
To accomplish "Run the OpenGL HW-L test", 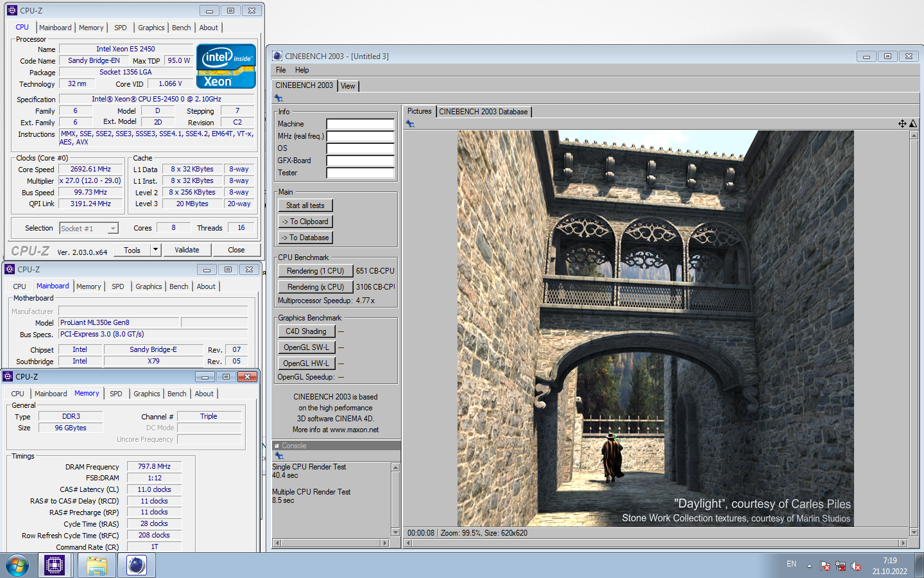I will coord(306,363).
